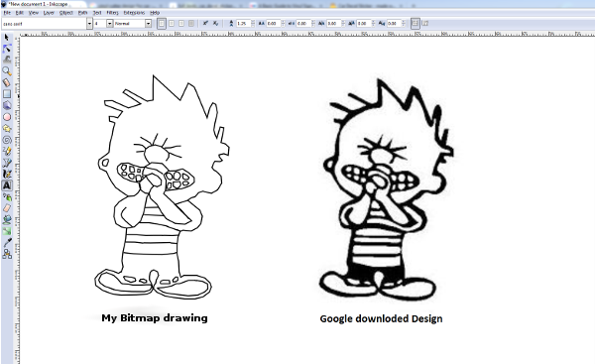Click the line spacing 1.25 field
Screen dimensions: 595x364
click(x=243, y=24)
